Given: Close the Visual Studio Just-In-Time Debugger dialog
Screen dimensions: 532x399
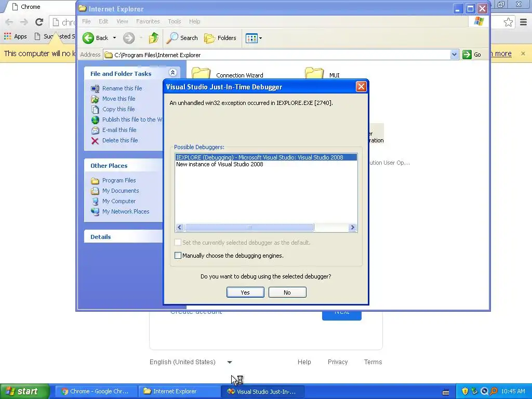Looking at the screenshot, I should [361, 87].
